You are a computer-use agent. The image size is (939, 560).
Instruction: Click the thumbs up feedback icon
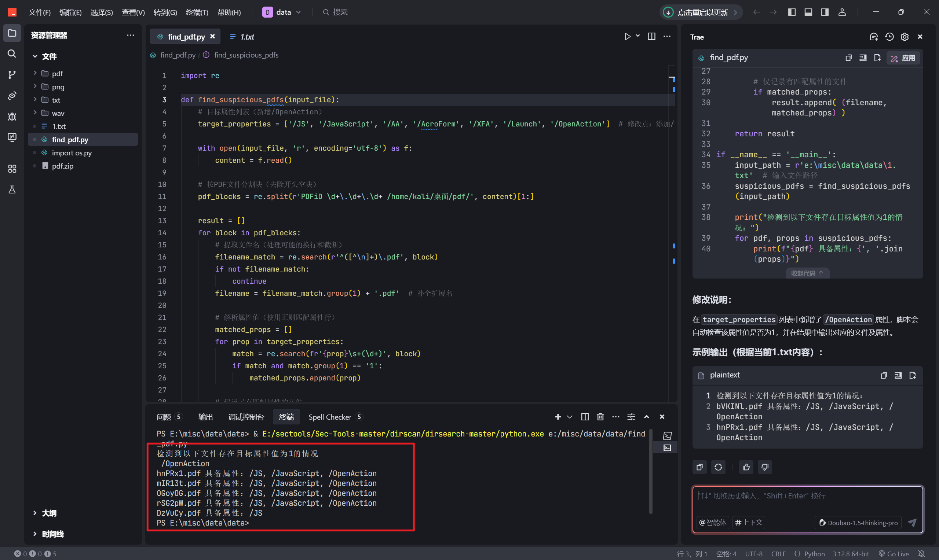pos(746,467)
